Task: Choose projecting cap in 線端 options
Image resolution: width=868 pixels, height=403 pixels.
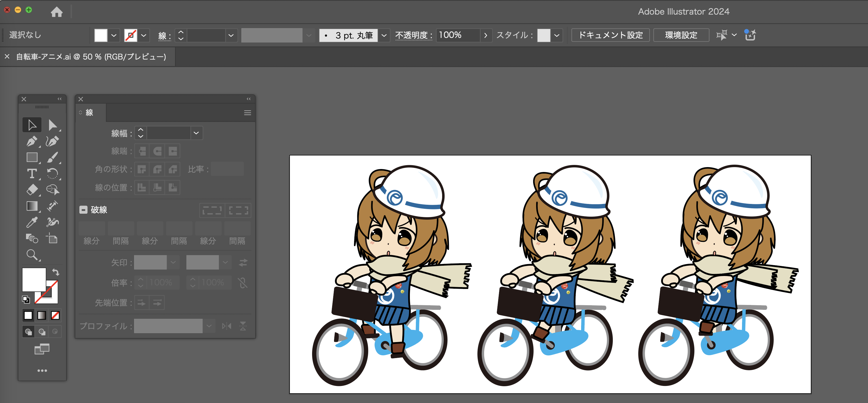Action: pyautogui.click(x=173, y=151)
